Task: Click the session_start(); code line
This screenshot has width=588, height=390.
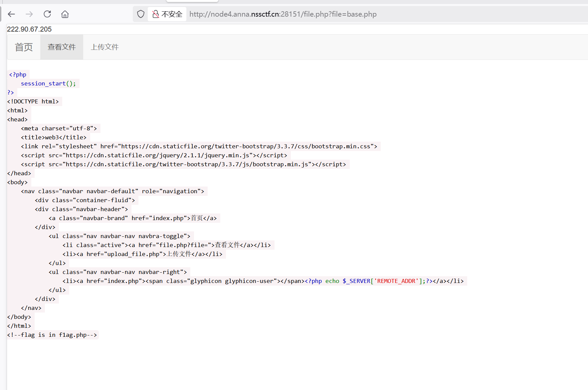Action: pyautogui.click(x=49, y=83)
